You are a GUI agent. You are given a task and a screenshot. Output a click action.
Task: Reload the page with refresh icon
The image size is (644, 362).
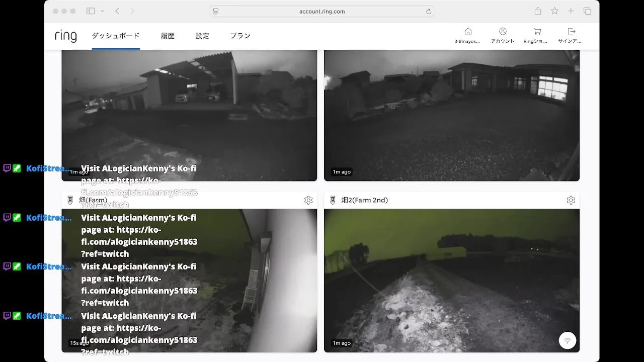click(428, 11)
